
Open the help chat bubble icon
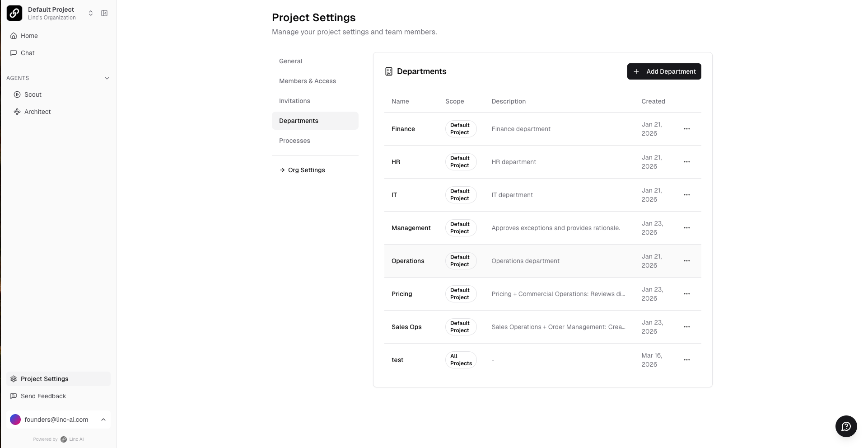[846, 426]
